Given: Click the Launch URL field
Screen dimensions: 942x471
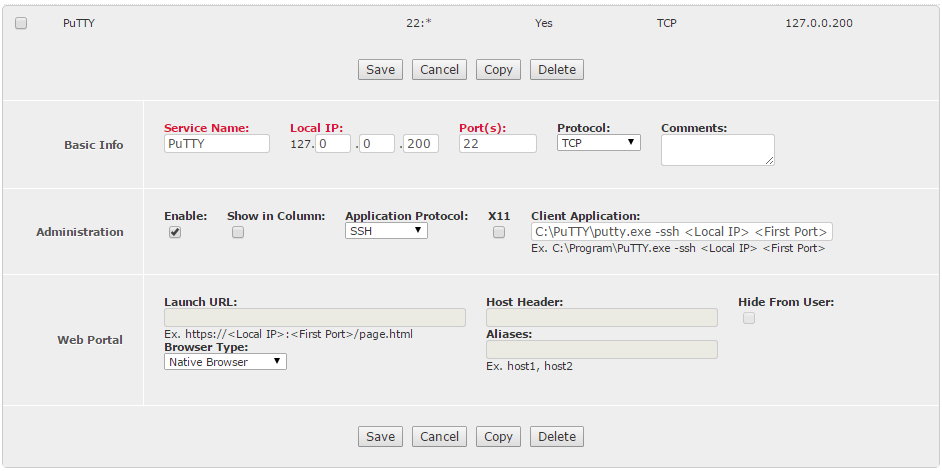Looking at the screenshot, I should click(315, 318).
